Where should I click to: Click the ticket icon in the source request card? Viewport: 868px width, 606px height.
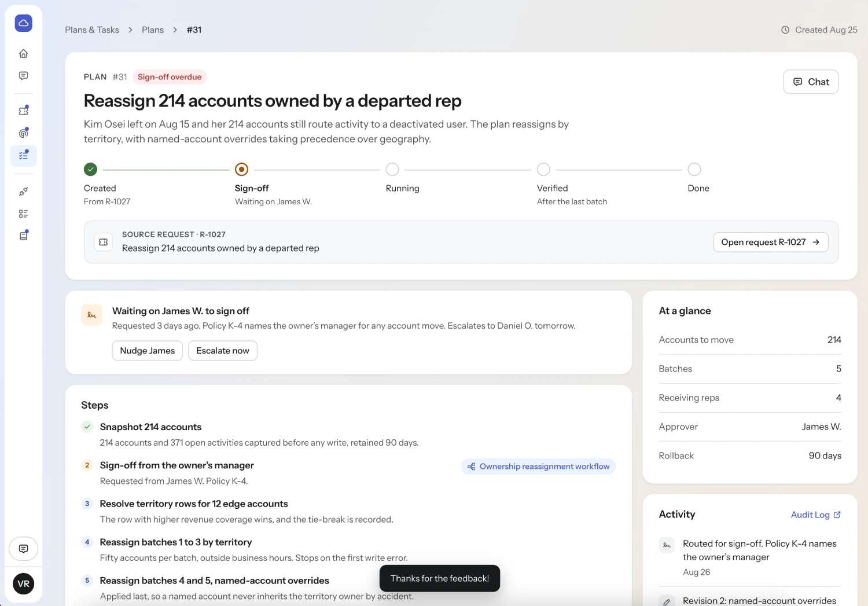pos(104,242)
